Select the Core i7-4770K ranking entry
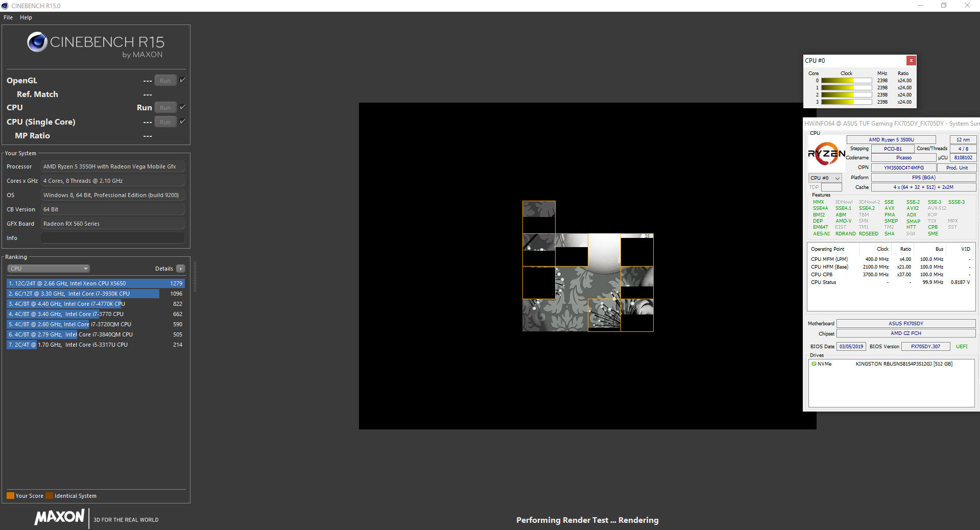The height and width of the screenshot is (530, 980). tap(95, 304)
